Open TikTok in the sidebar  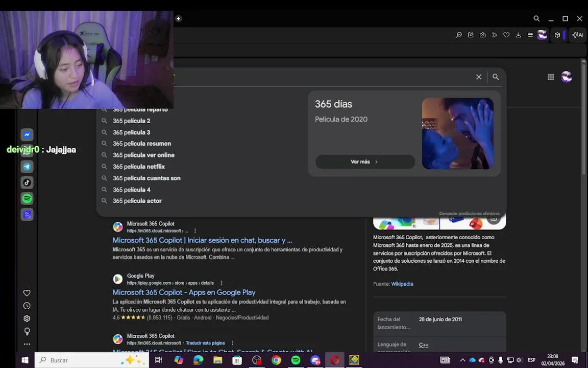(x=27, y=182)
